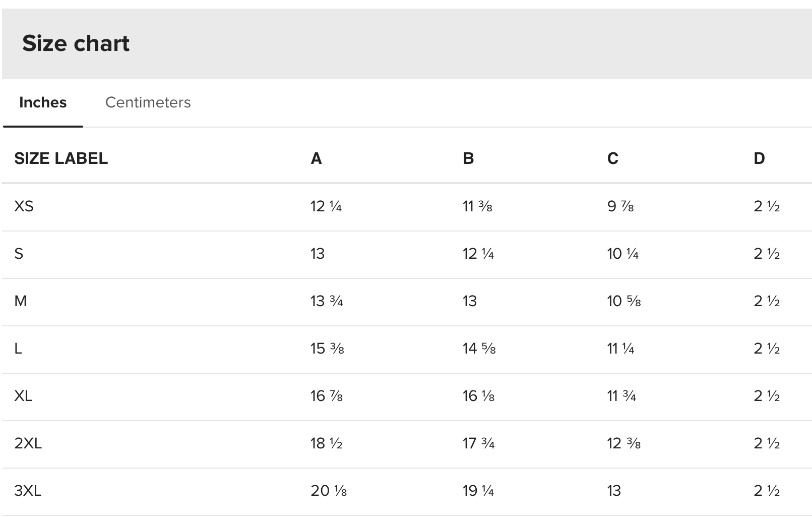Select the M size row label
The height and width of the screenshot is (517, 812).
[21, 301]
